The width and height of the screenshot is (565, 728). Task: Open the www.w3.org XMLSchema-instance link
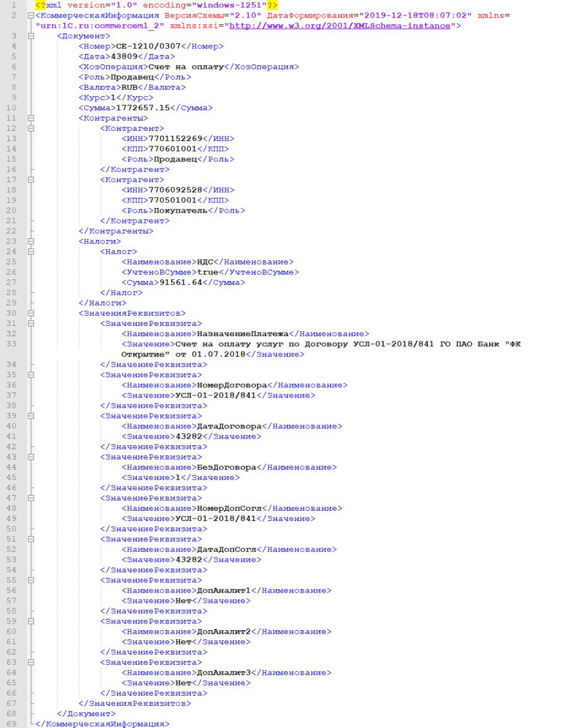[x=340, y=26]
